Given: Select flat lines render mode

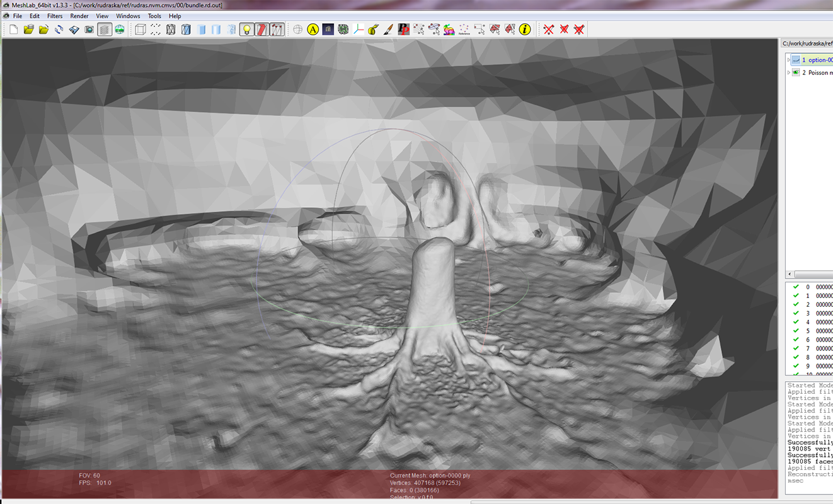Looking at the screenshot, I should tap(201, 30).
